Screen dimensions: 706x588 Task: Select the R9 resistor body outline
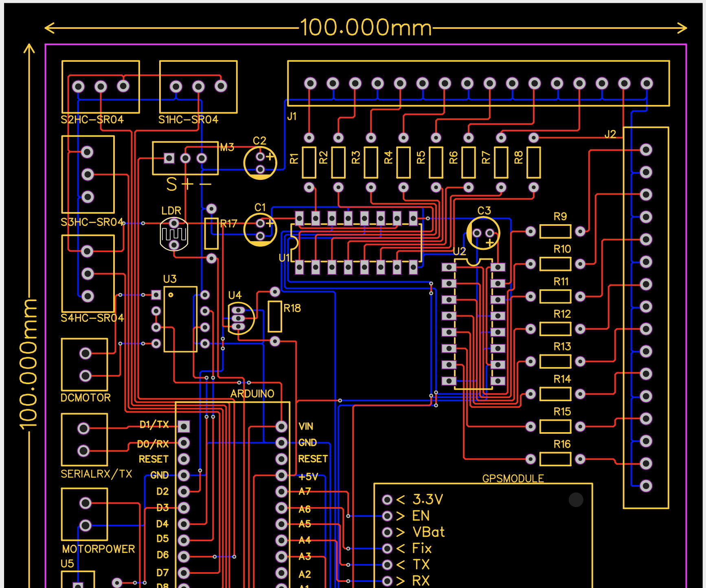tap(555, 232)
